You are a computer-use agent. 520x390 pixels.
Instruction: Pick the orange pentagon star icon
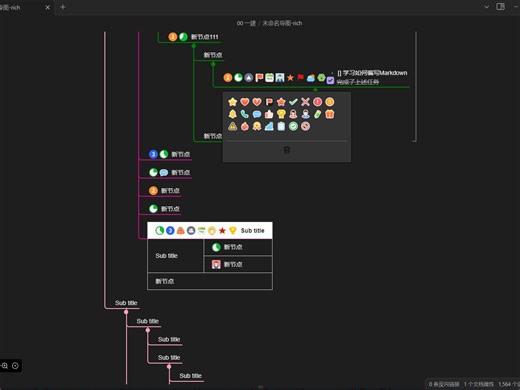click(x=281, y=102)
